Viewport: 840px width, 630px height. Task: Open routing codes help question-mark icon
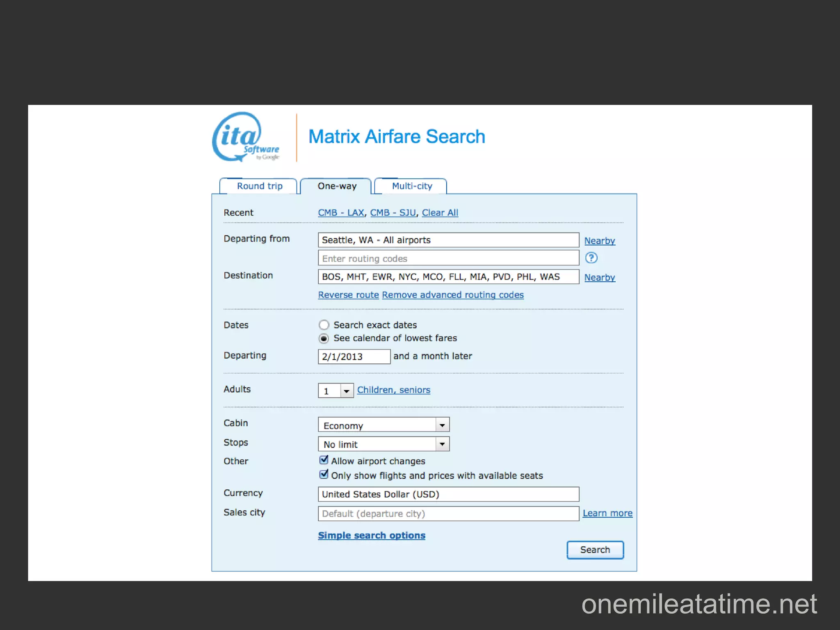591,258
